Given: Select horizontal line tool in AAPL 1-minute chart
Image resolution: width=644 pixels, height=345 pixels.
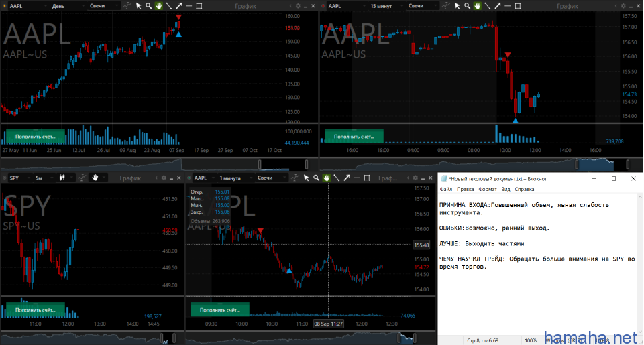Looking at the screenshot, I should pos(356,178).
